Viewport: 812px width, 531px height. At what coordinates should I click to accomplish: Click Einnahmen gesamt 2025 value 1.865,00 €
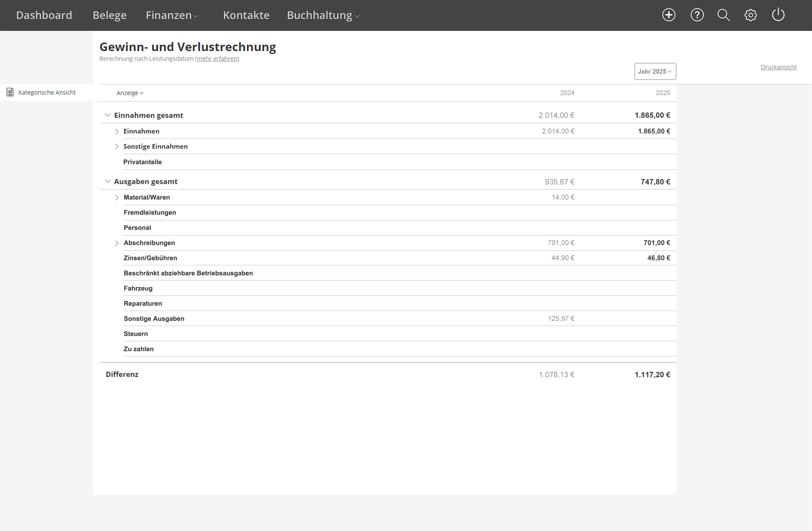click(652, 115)
